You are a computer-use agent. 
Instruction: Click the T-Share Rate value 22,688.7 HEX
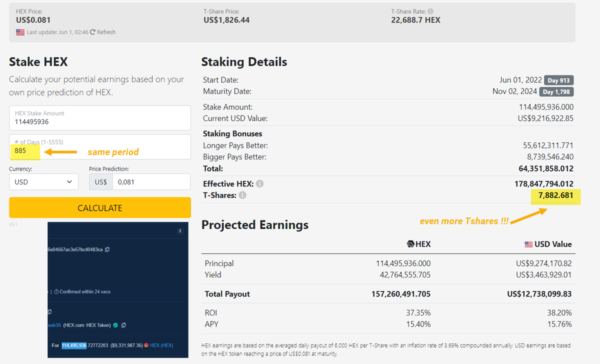pos(415,20)
